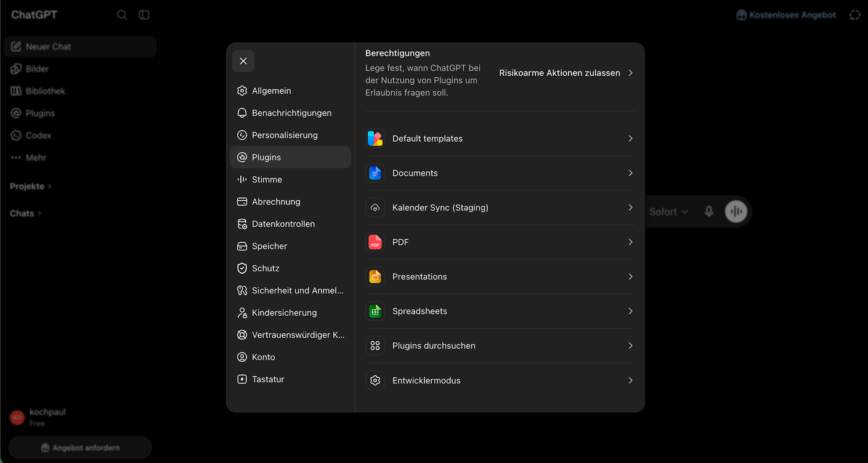Click the Schutz shield icon
Viewport: 868px width, 463px height.
tap(242, 268)
